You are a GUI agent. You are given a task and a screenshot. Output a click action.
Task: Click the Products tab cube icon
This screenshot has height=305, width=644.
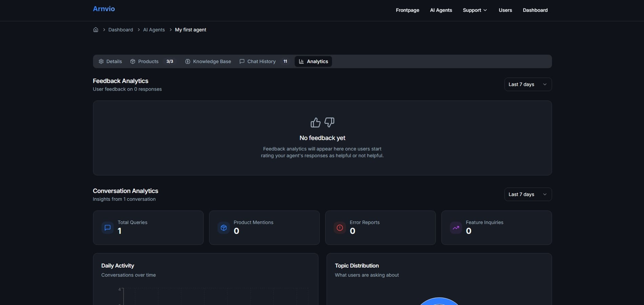pyautogui.click(x=133, y=61)
